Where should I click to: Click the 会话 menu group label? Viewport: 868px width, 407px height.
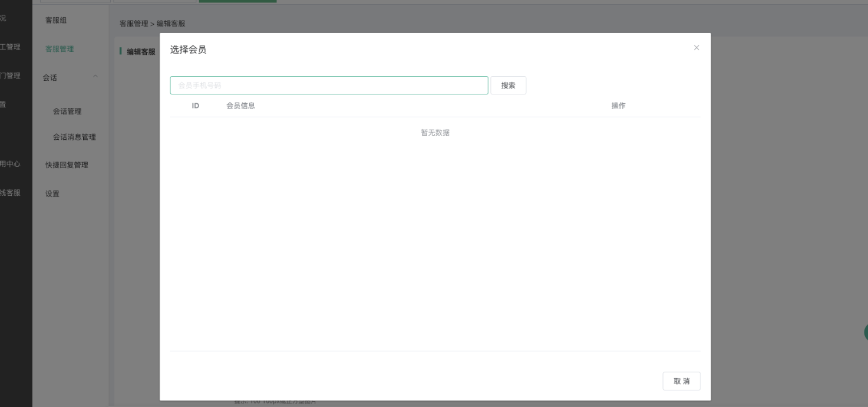(x=50, y=78)
